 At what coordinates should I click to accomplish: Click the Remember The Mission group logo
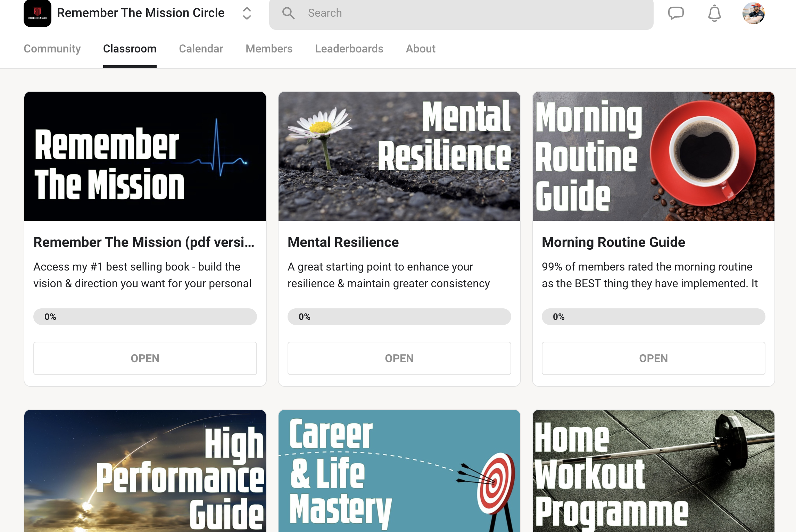(37, 13)
